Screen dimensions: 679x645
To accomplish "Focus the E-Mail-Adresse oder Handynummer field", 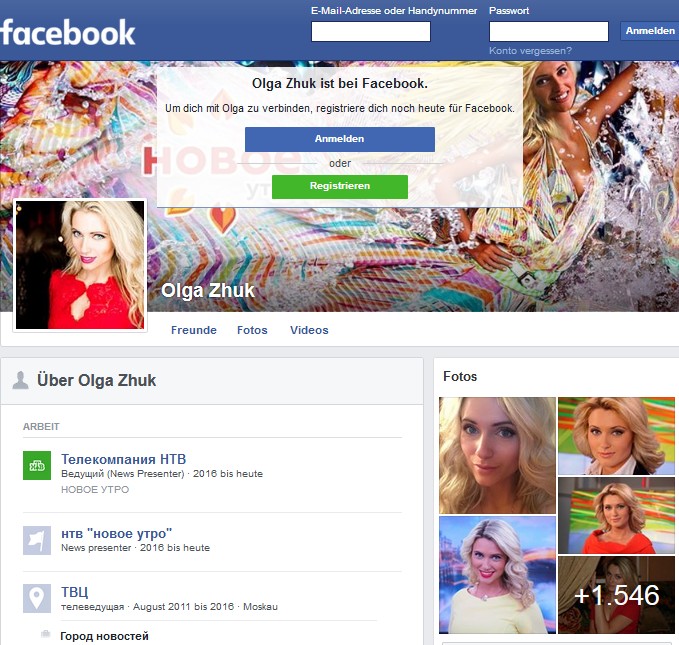I will pyautogui.click(x=371, y=32).
